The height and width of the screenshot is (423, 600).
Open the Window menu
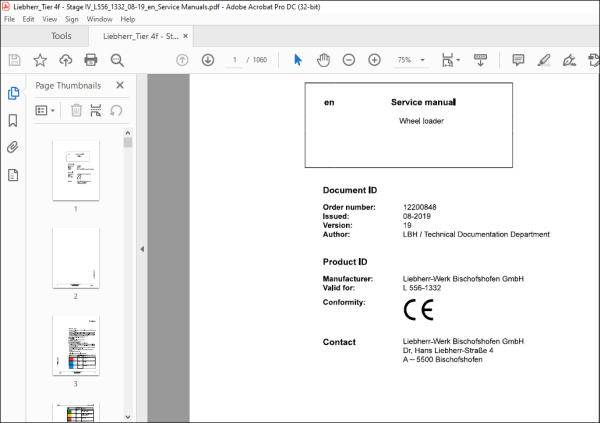pos(99,19)
